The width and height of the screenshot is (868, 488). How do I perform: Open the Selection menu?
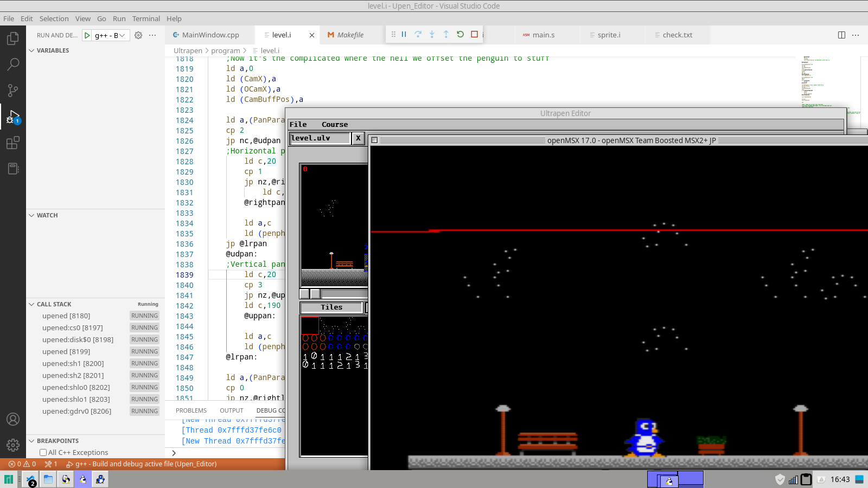point(54,18)
